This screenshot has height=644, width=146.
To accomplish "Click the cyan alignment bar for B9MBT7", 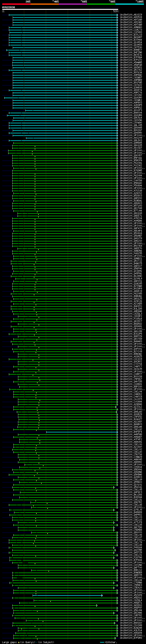I will coord(63,50).
